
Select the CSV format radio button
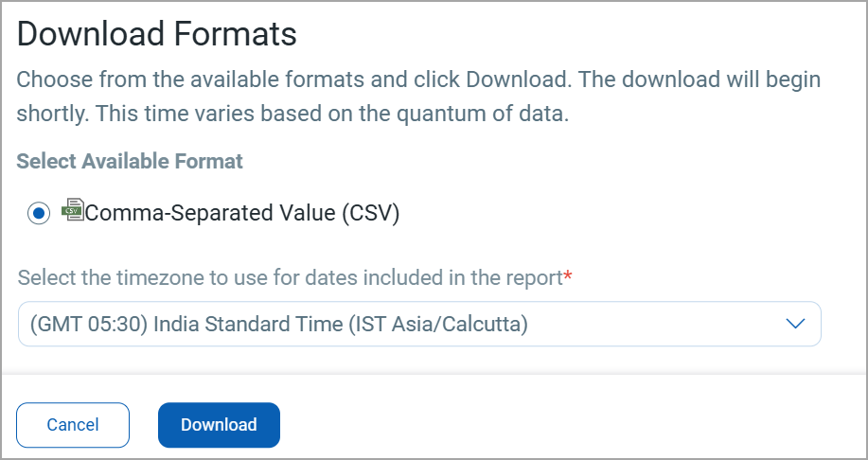[39, 213]
